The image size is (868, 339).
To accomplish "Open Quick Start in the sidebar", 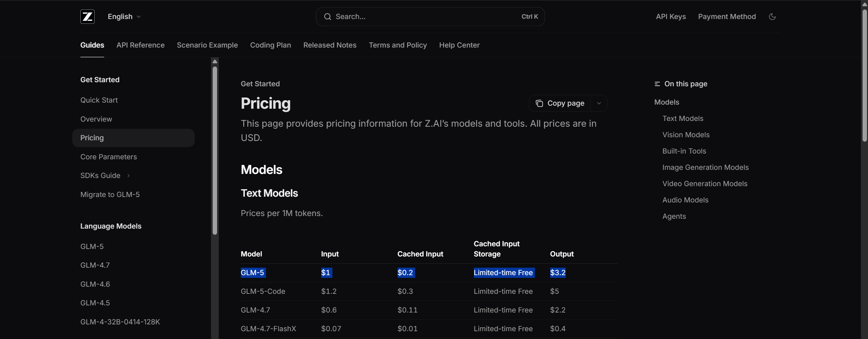I will coord(99,100).
